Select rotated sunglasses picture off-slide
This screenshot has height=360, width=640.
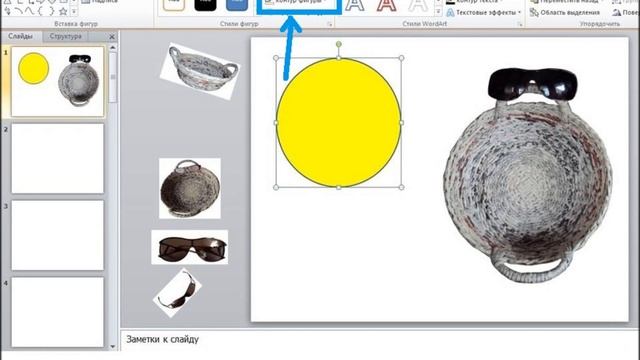point(178,292)
